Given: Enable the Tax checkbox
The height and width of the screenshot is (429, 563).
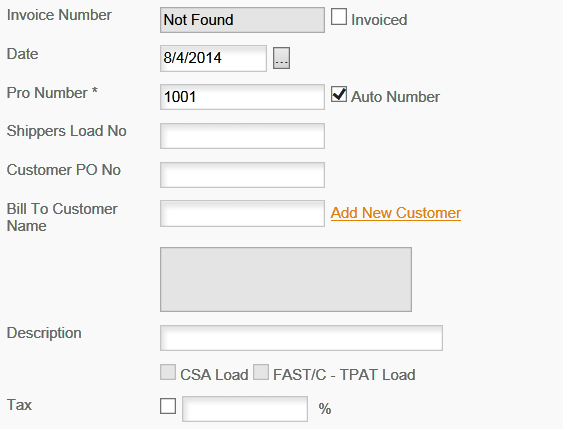Looking at the screenshot, I should (168, 406).
